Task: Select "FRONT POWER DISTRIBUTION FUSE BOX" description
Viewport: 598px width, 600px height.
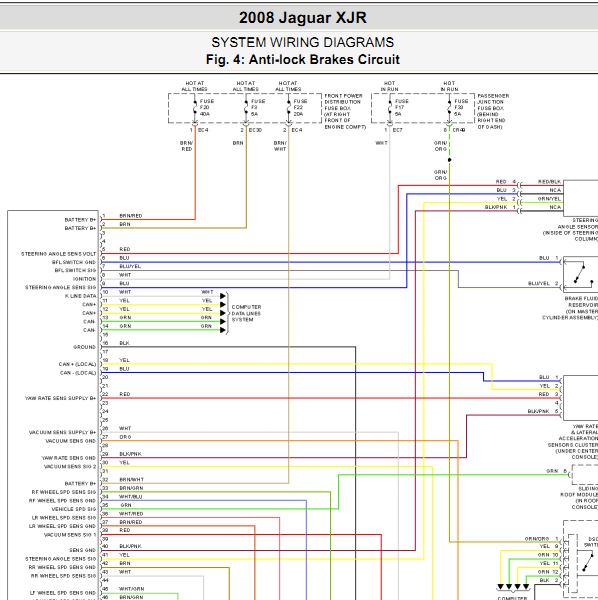Action: click(345, 111)
